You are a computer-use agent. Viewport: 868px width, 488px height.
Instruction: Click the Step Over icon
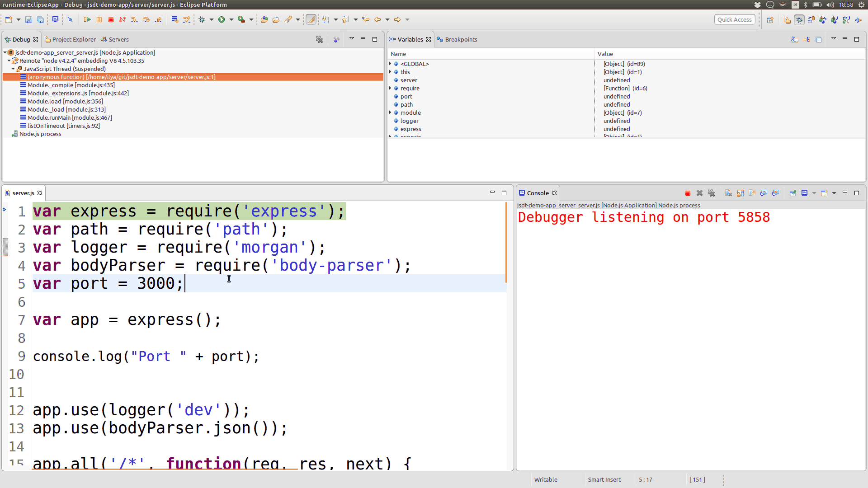coord(146,19)
